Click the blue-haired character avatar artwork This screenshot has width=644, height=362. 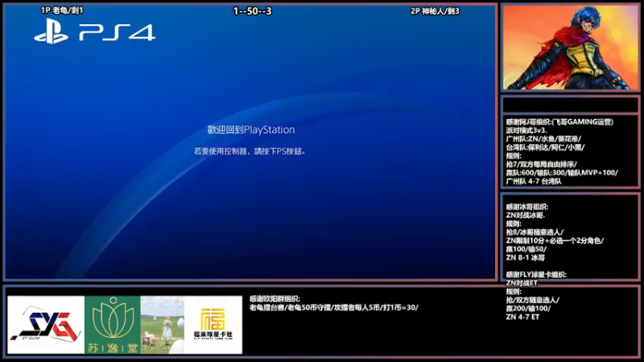[570, 47]
